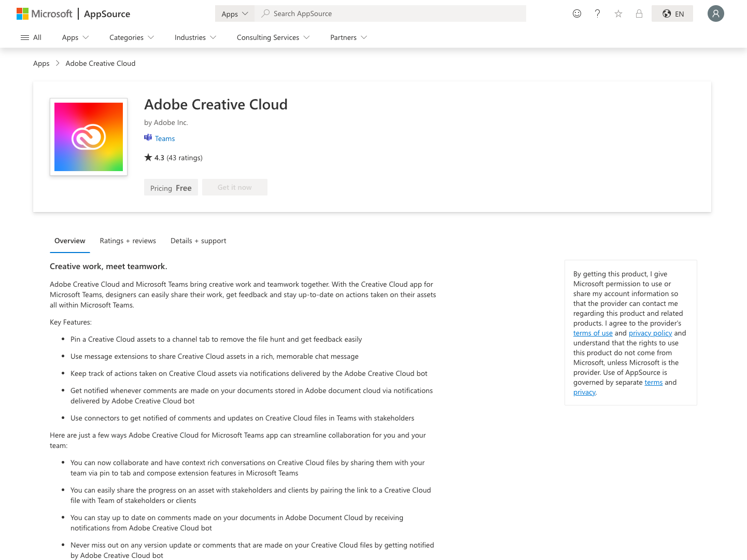
Task: Click the private plans briefcase icon
Action: coord(639,13)
